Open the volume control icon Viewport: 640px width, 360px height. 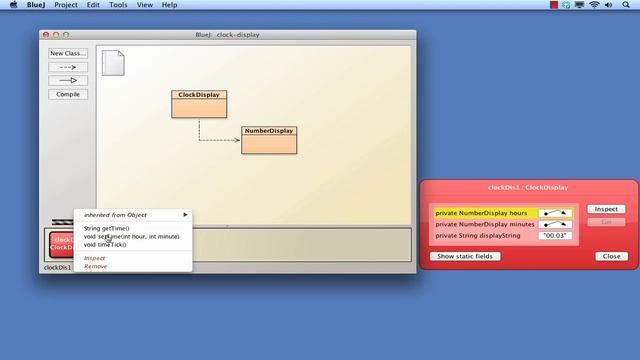[x=608, y=5]
